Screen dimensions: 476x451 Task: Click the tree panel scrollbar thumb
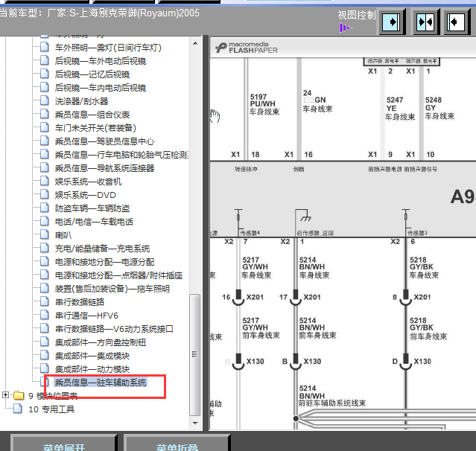coord(195,354)
